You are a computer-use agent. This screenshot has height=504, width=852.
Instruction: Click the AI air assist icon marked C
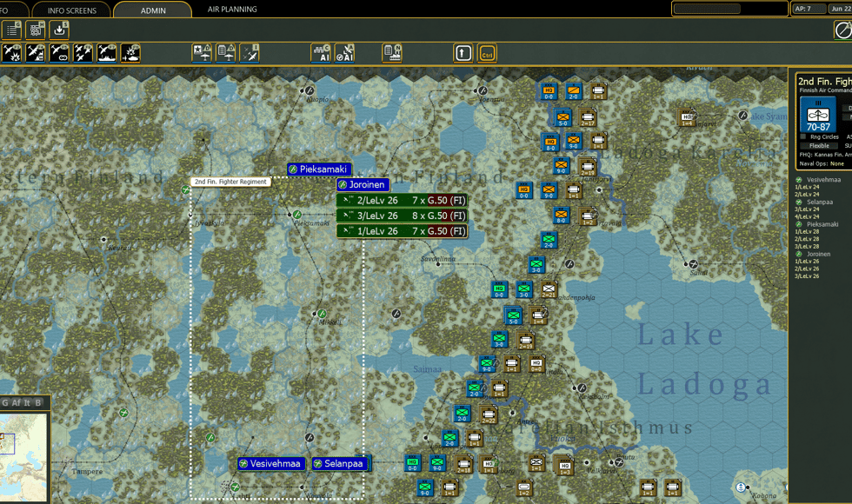click(321, 53)
